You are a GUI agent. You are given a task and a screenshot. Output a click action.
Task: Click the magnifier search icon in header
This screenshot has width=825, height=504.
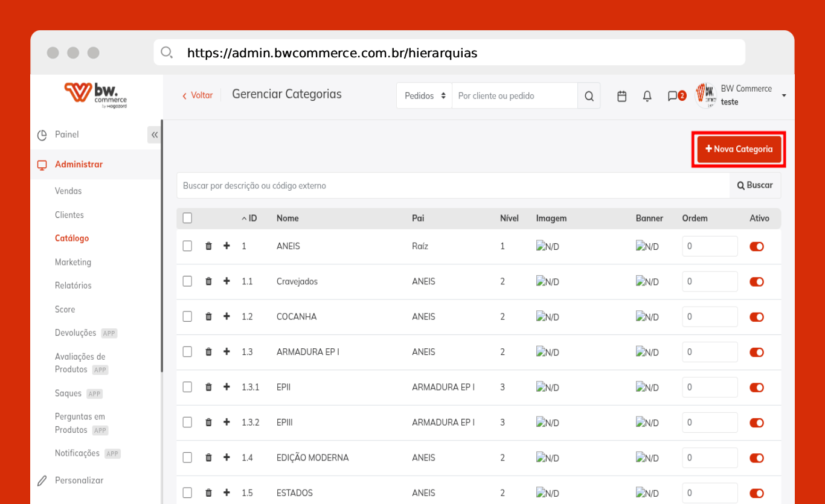(x=589, y=96)
